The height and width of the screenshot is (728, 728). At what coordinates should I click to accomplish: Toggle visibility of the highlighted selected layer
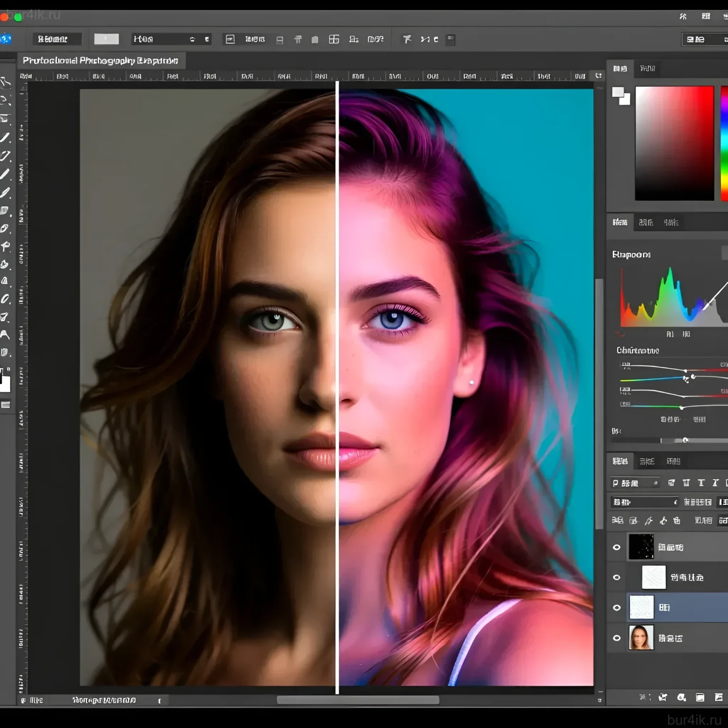(x=617, y=608)
